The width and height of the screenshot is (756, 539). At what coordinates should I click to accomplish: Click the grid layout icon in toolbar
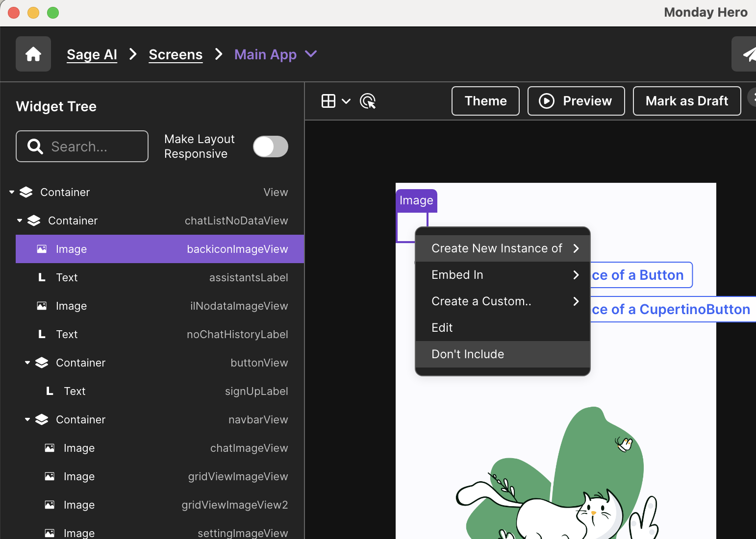coord(328,101)
